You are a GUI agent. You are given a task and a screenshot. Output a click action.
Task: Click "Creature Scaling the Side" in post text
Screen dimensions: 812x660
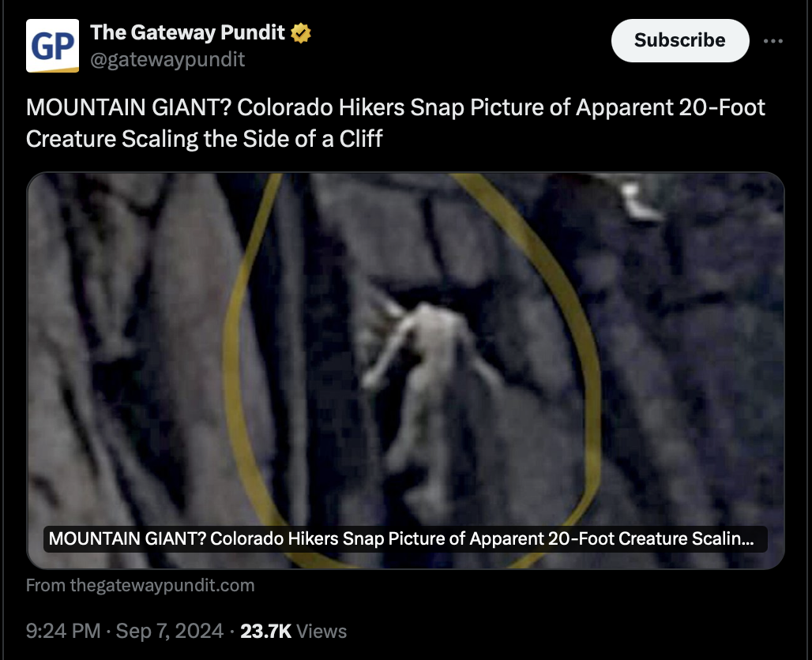pyautogui.click(x=175, y=139)
